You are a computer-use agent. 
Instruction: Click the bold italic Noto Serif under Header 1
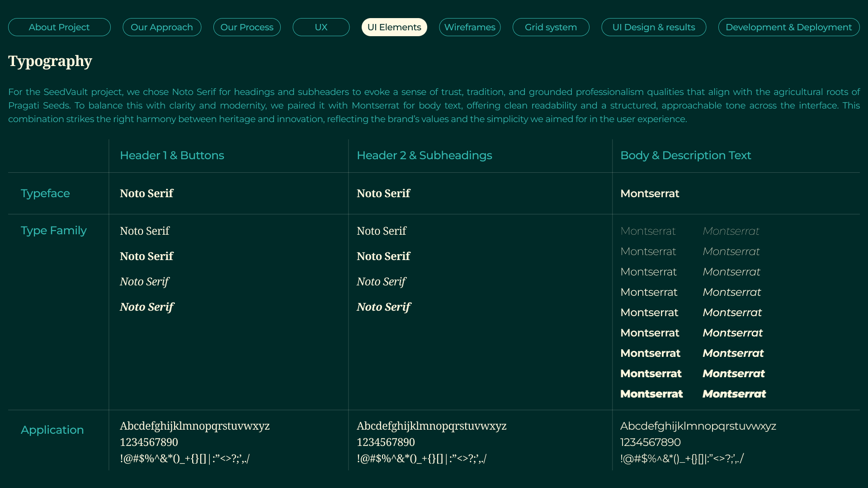147,307
